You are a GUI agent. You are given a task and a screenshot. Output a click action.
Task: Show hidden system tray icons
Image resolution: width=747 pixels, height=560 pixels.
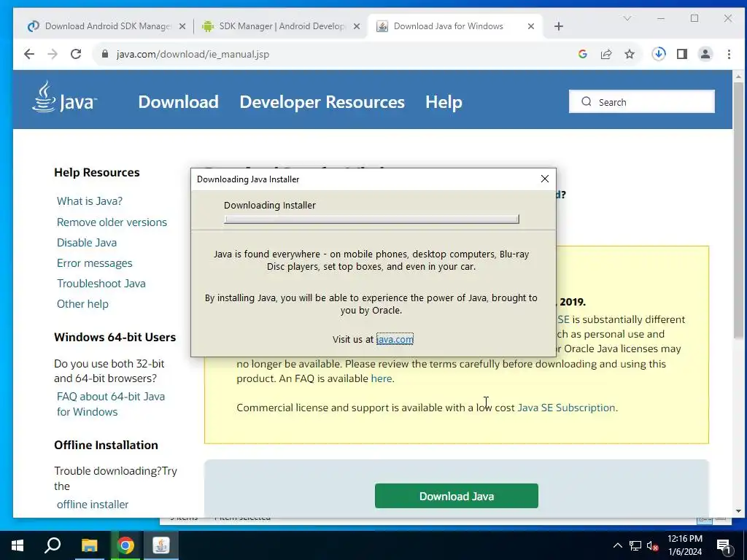tap(617, 545)
